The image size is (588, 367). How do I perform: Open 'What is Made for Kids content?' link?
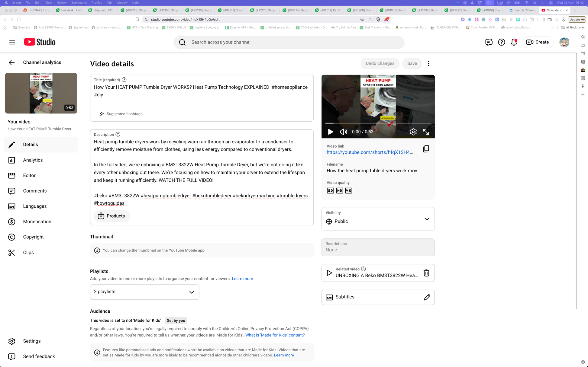tap(275, 335)
